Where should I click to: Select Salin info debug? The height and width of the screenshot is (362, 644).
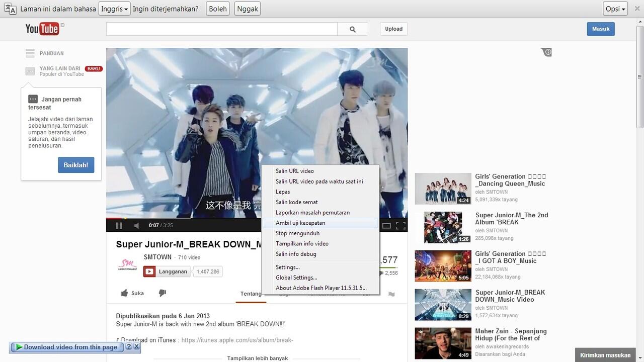click(x=320, y=254)
